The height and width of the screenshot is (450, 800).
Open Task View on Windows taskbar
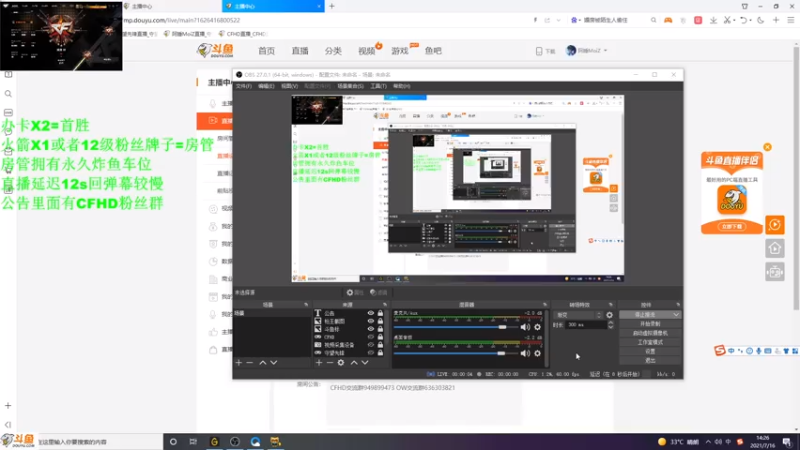193,442
